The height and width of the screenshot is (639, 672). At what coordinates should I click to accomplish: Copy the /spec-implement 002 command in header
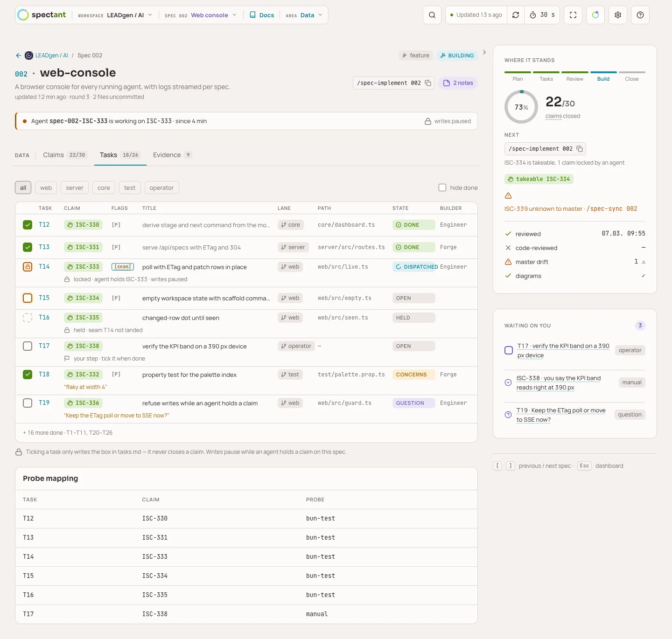[x=428, y=83]
